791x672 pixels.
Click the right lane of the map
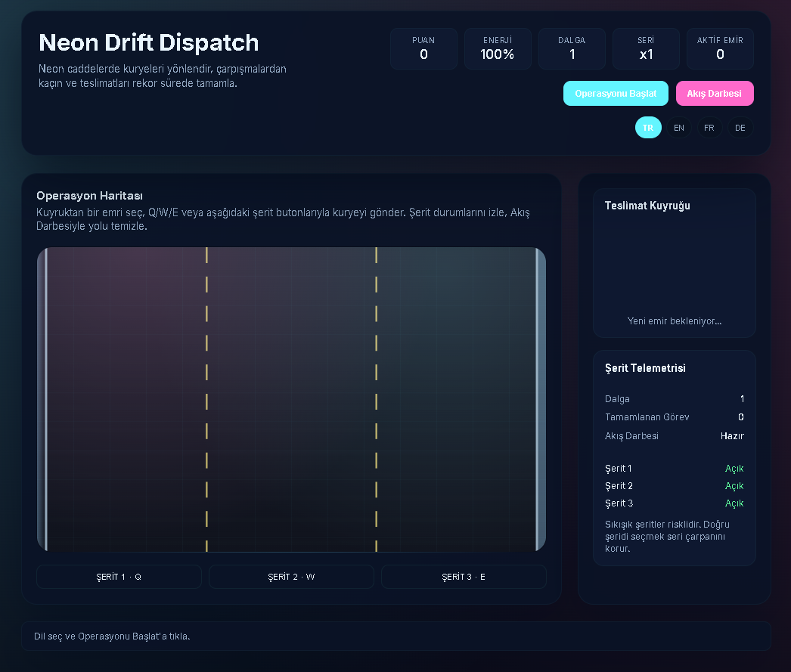[x=457, y=399]
